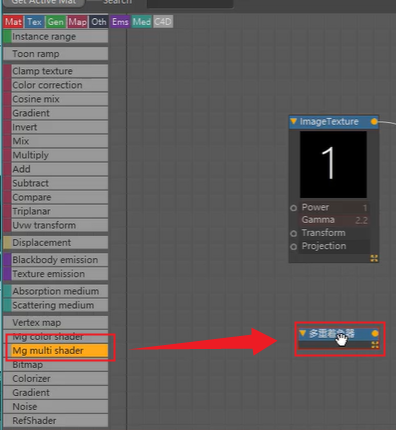Image resolution: width=396 pixels, height=430 pixels.
Task: Click multi shader node output port
Action: point(375,333)
